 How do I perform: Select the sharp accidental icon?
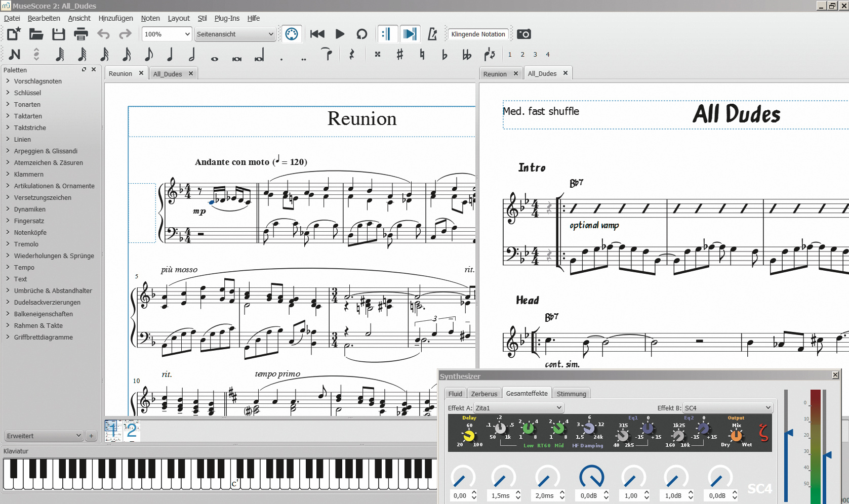(x=400, y=55)
